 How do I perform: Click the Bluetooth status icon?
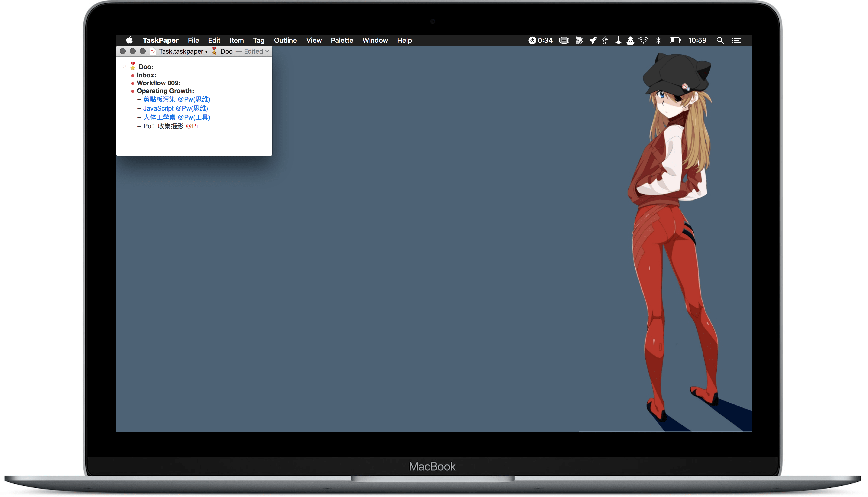[x=658, y=40]
